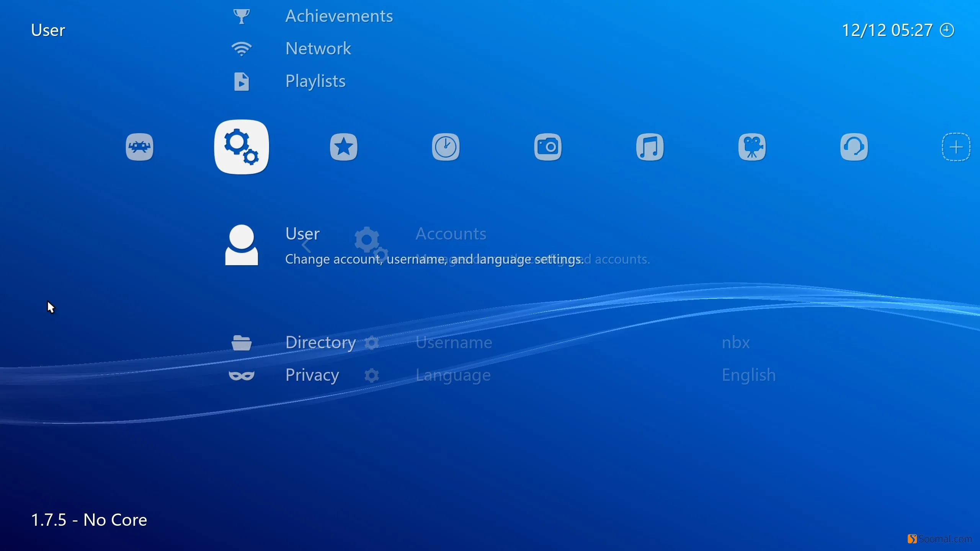Open the Netplay headset tab
Image resolution: width=980 pixels, height=551 pixels.
854,147
